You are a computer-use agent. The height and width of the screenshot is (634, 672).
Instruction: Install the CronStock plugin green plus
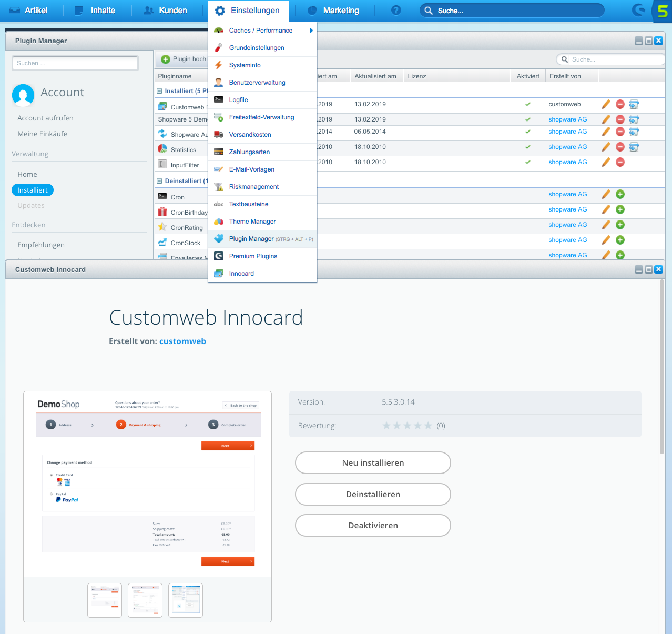pyautogui.click(x=620, y=240)
